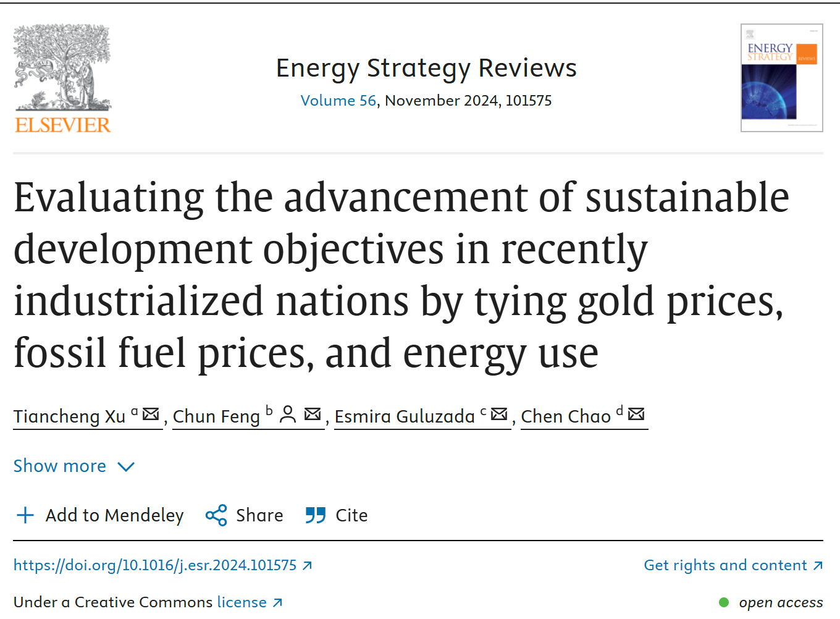The width and height of the screenshot is (840, 619).
Task: Open the Volume 56 link
Action: click(x=338, y=101)
